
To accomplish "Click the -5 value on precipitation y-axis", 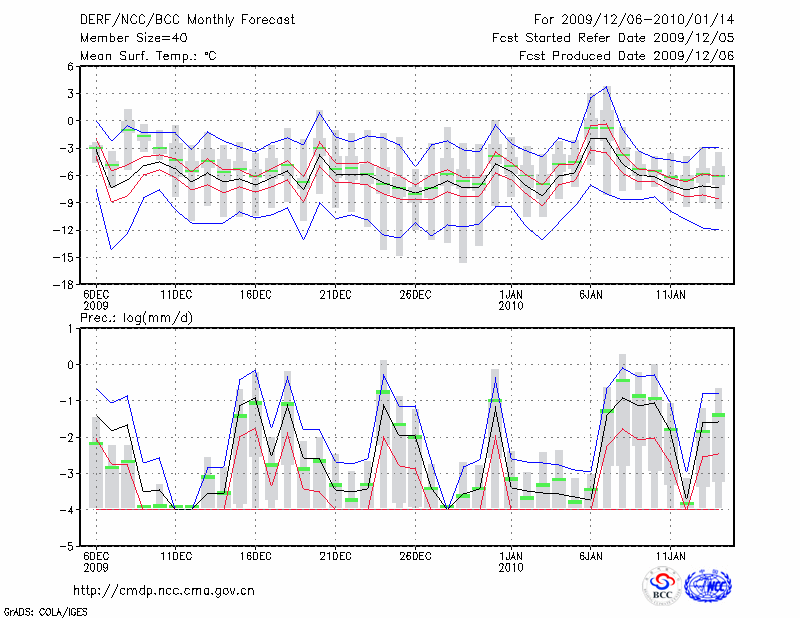I will coord(71,547).
